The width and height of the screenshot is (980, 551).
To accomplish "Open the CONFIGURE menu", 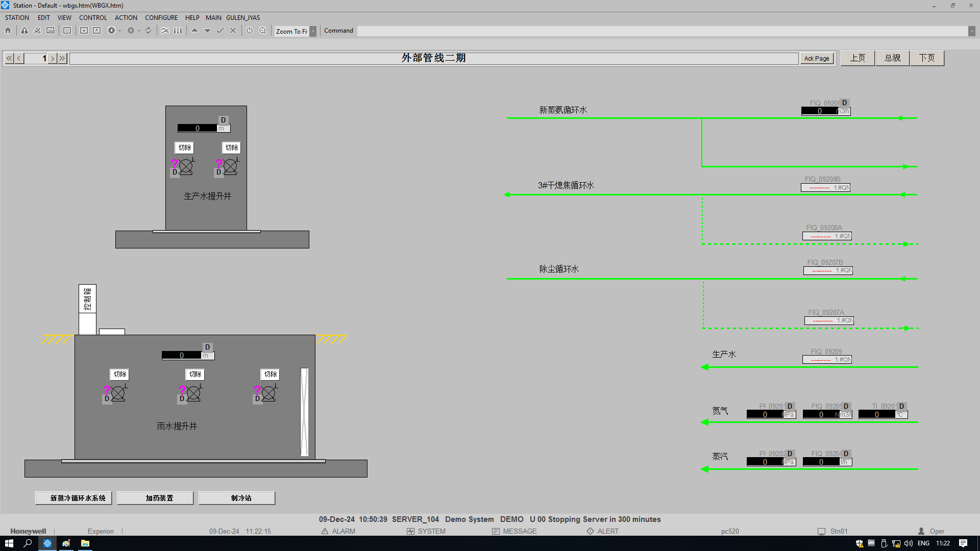I will pos(161,17).
